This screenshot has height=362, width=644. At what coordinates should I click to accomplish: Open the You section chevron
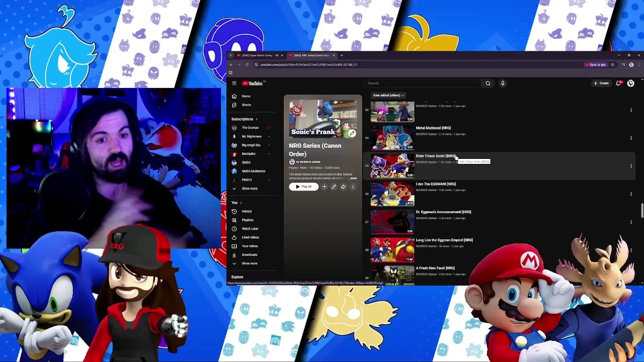point(240,203)
